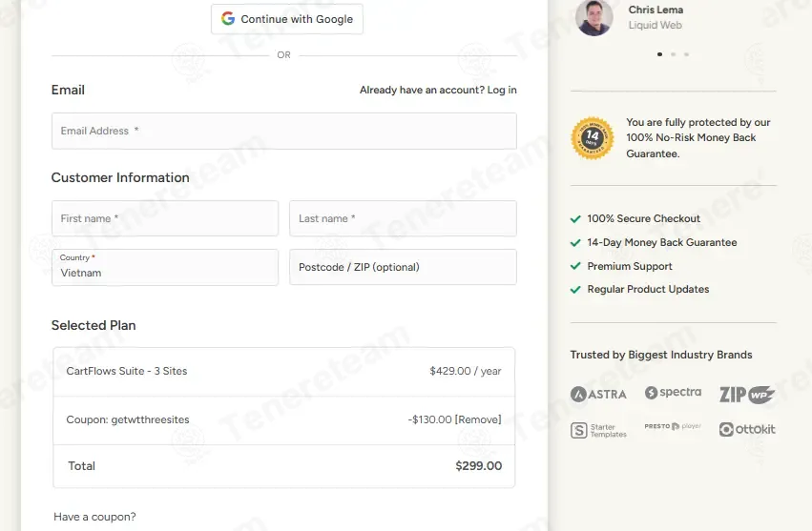Screen dimensions: 812x531
Task: Click the CartFlows Suite - 3 Sites text
Action: [x=127, y=371]
